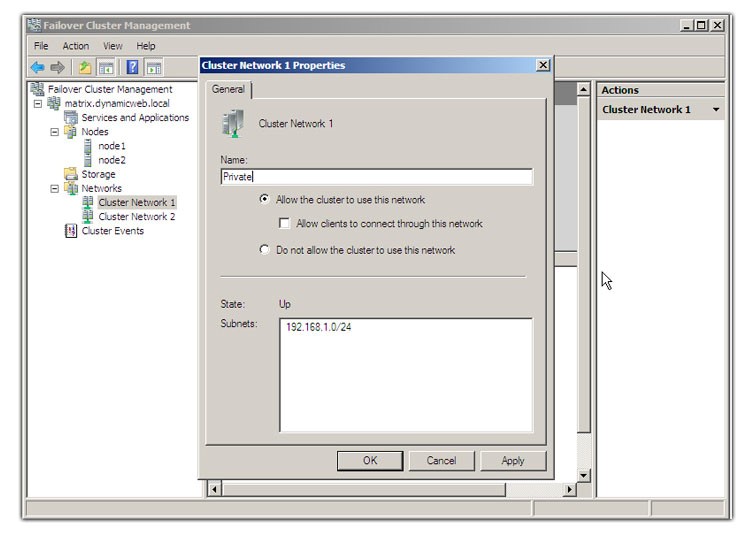Click the Networks folder icon
Viewport: 747px width, 535px height.
tap(71, 188)
